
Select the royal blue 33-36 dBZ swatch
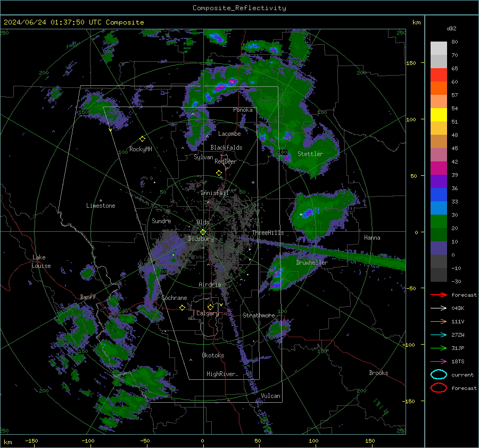click(439, 195)
